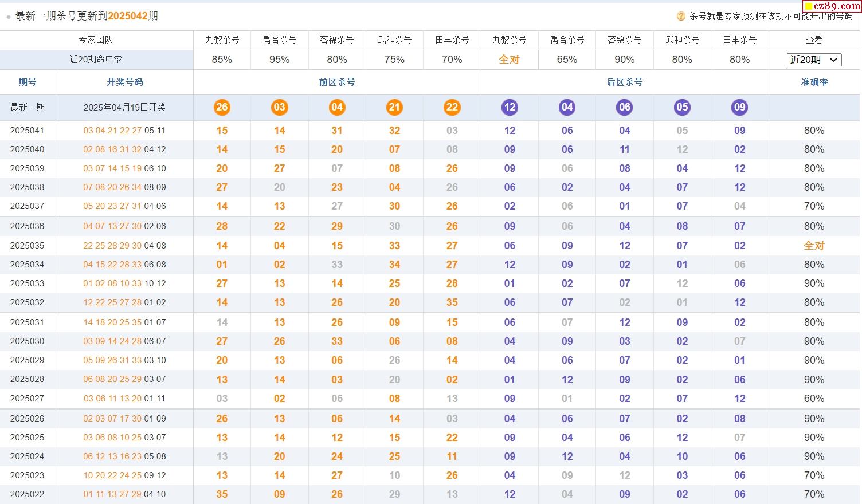Click draw numbers 05 09 26 31 33 03 10
862x504 pixels.
[x=124, y=360]
